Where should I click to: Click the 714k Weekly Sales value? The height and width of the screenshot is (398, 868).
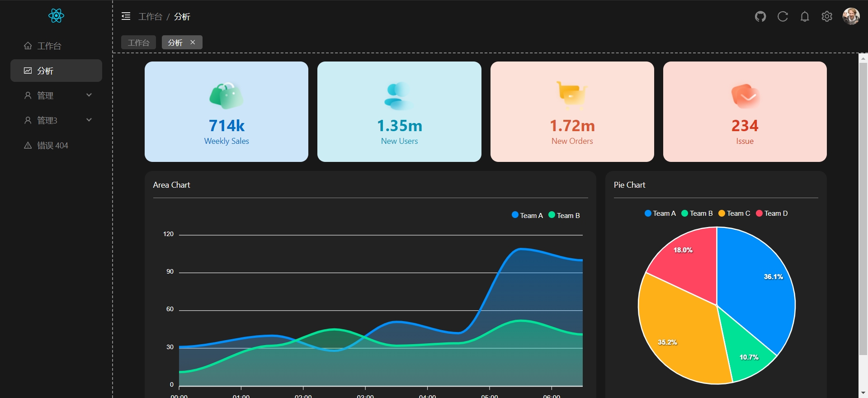(226, 125)
